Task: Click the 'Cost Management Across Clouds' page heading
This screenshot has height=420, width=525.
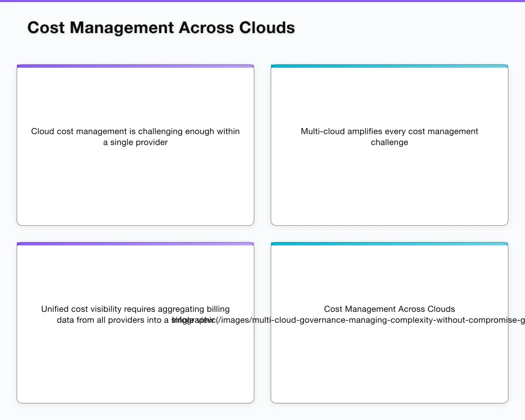Action: click(161, 27)
